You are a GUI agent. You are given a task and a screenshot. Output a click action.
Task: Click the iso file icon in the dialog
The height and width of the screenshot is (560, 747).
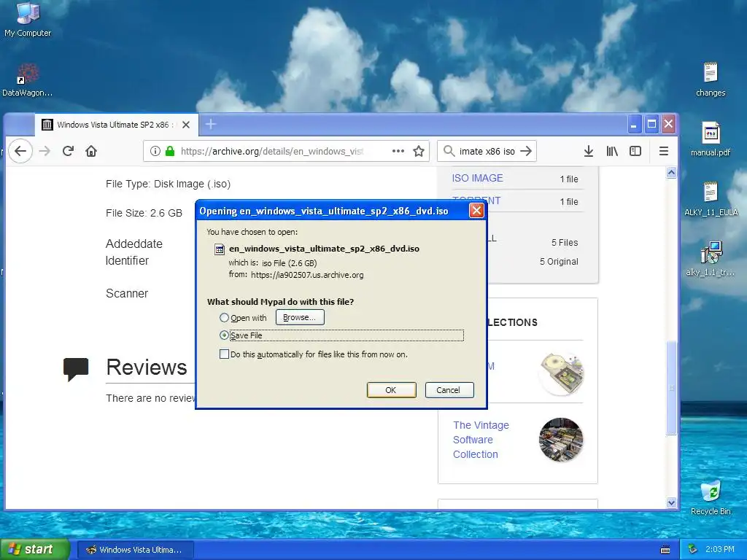(220, 249)
